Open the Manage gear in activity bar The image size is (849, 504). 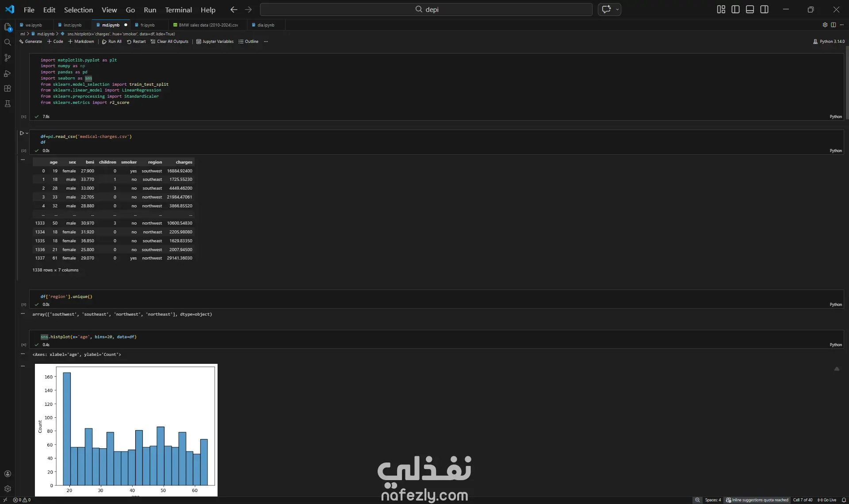pyautogui.click(x=8, y=489)
